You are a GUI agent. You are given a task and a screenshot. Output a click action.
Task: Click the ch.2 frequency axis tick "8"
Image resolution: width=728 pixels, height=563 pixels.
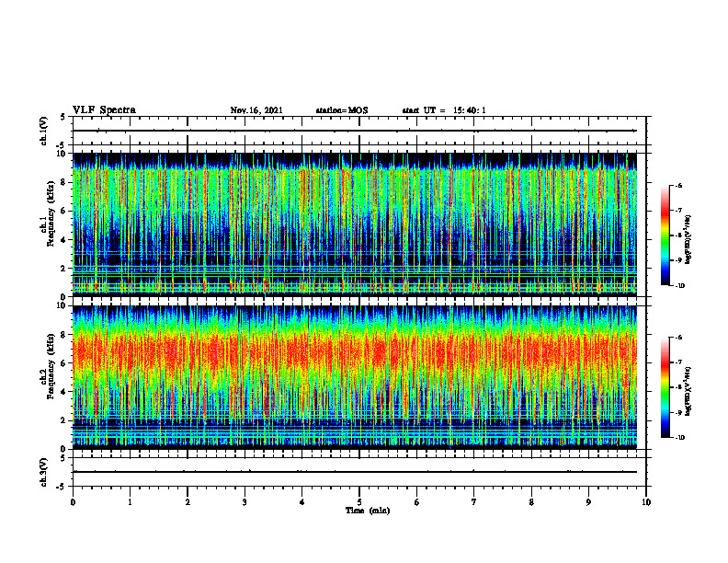coord(64,335)
